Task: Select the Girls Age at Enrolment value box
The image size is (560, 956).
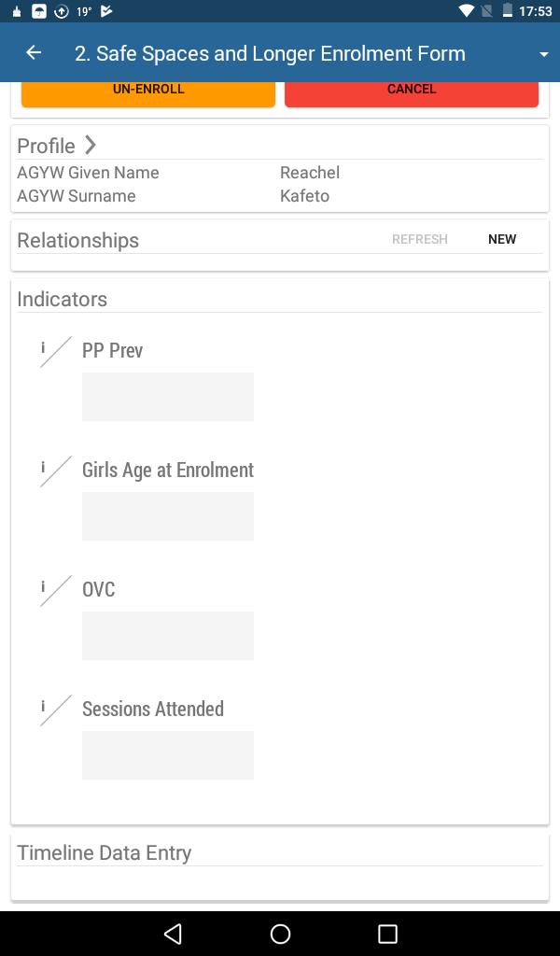Action: (x=168, y=516)
